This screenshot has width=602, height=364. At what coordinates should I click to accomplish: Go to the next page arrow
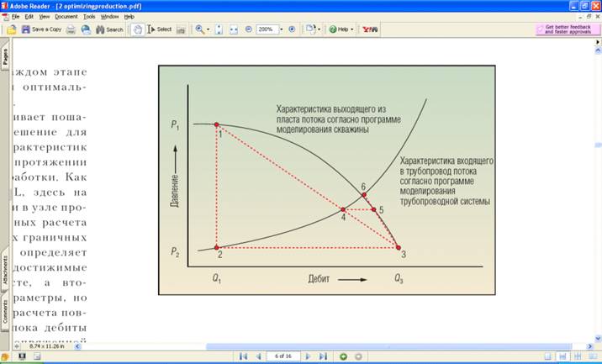pos(308,356)
